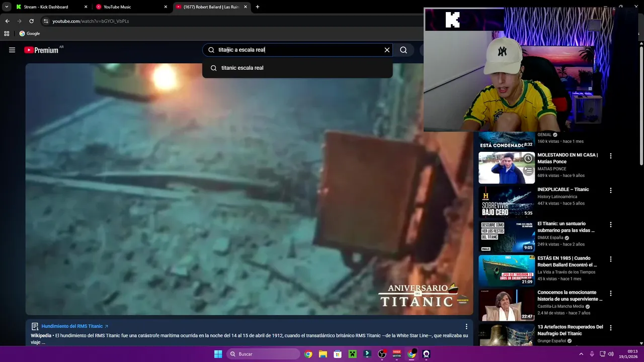
Task: Select the Robert Ballard YouTube tab
Action: coord(211,7)
